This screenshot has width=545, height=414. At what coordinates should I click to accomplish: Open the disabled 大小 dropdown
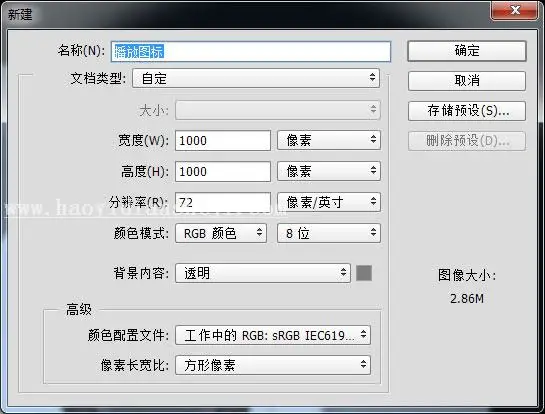pos(278,110)
